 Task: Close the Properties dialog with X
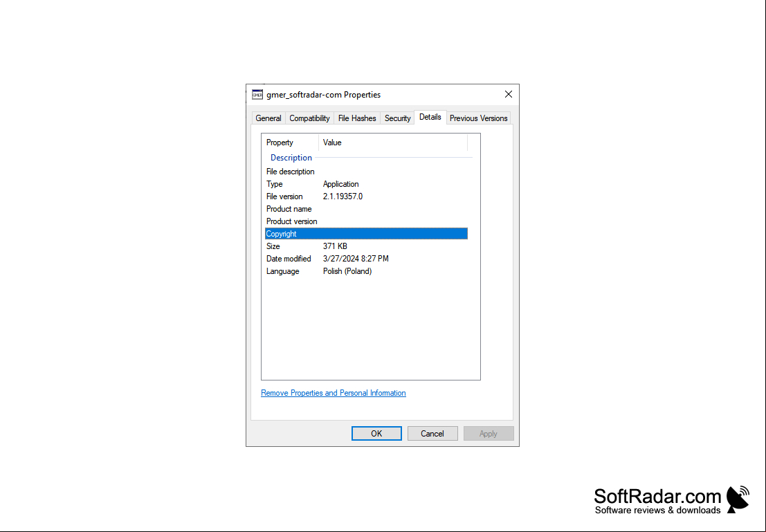(508, 94)
